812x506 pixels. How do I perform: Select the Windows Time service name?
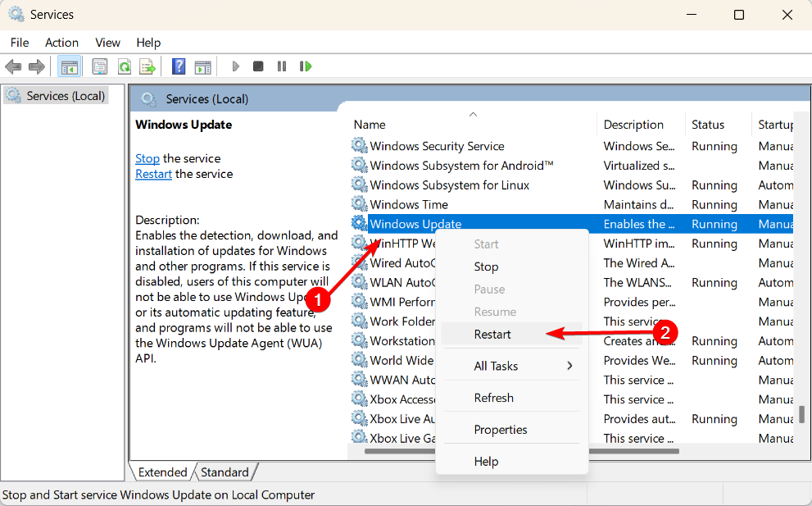tap(409, 204)
